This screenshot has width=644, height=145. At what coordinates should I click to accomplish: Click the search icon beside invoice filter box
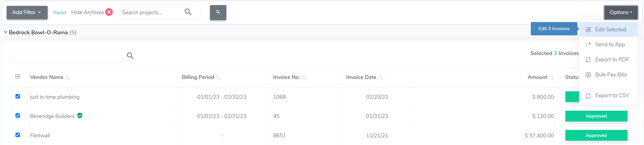(x=130, y=56)
